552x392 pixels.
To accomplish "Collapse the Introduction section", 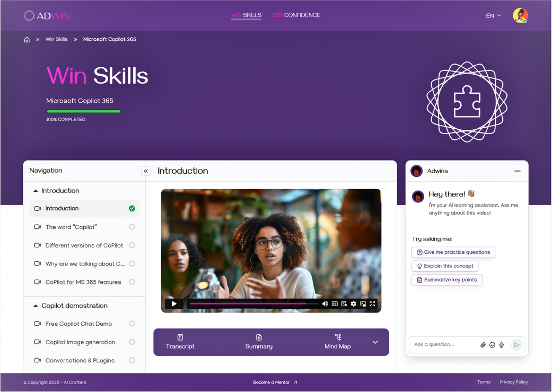I will [x=35, y=191].
